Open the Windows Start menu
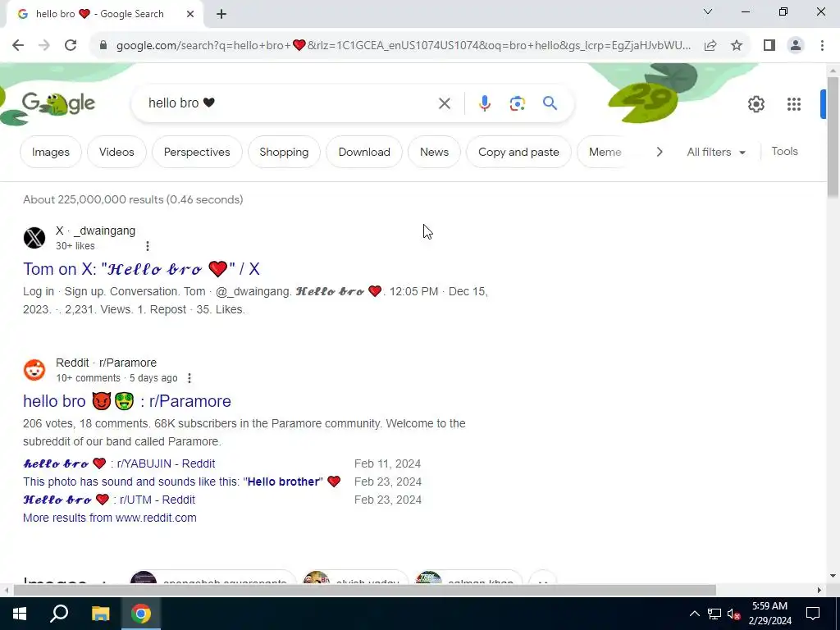Image resolution: width=840 pixels, height=630 pixels. pos(20,614)
